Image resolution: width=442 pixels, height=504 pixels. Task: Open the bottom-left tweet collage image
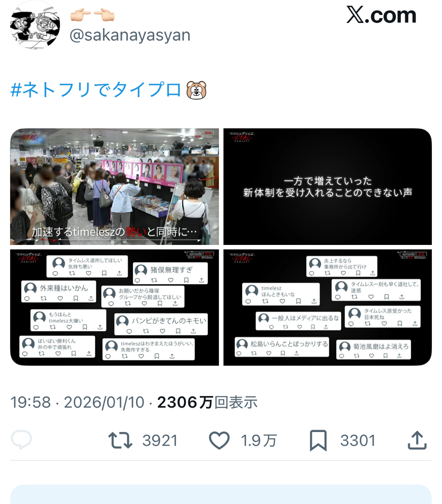[x=115, y=308]
